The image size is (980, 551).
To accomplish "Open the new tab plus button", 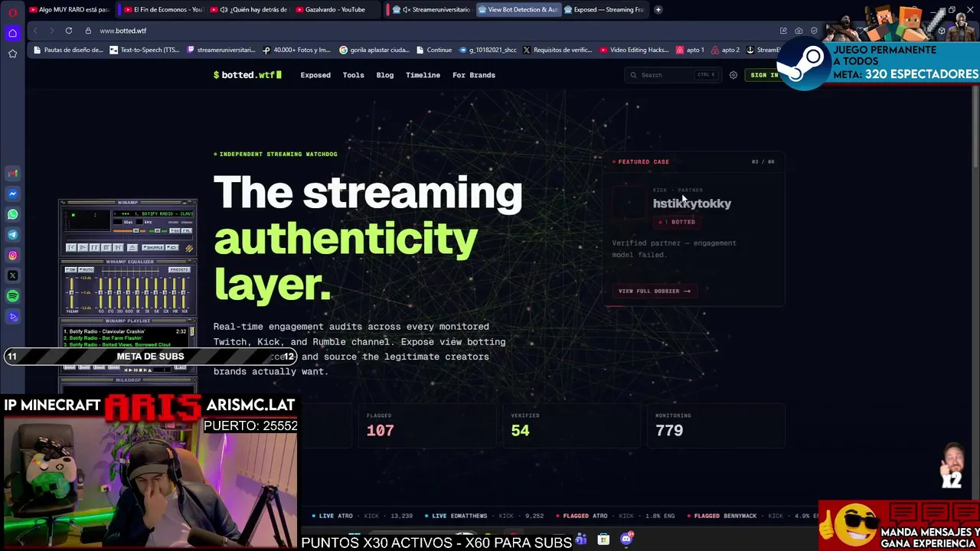I will [658, 9].
